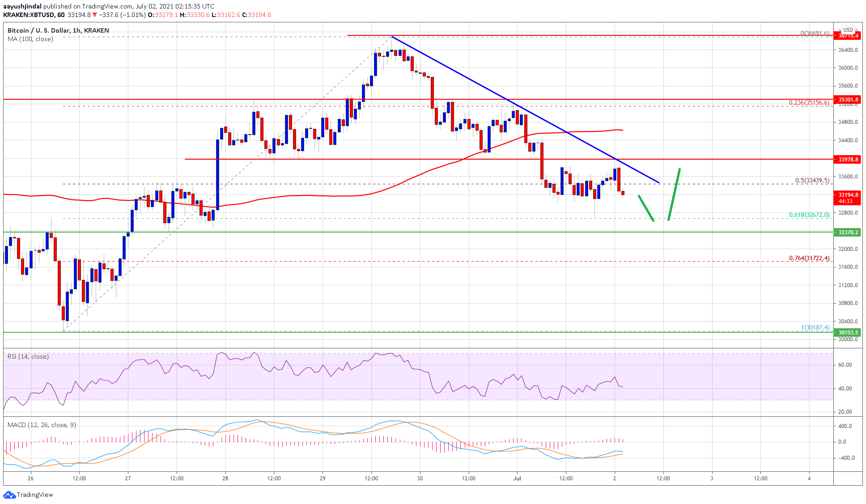Click the 0.5(33439.5) Fibonacci level label
866x504 pixels.
[x=812, y=181]
